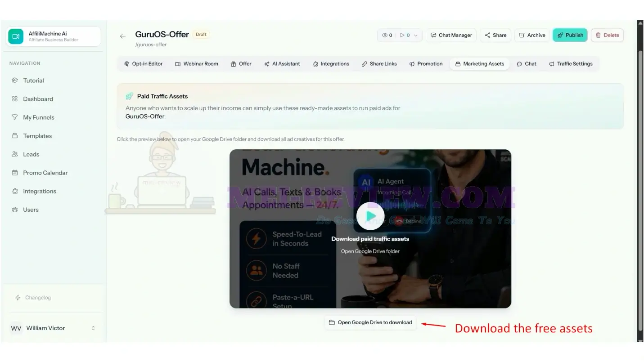
Task: View the Changelog
Action: (x=33, y=298)
